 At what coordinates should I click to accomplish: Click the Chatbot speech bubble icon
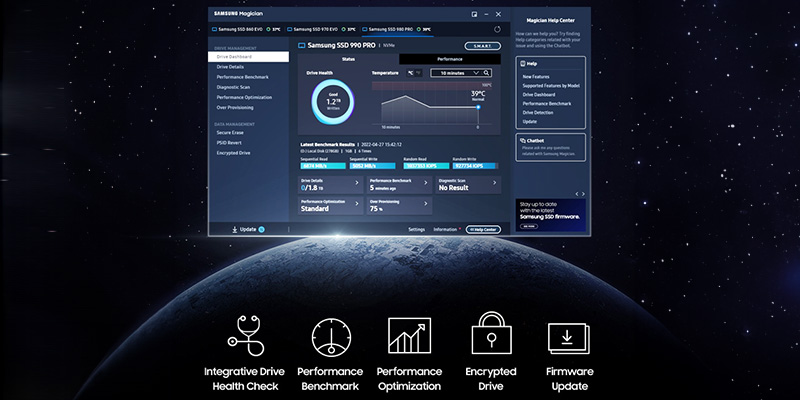[523, 140]
